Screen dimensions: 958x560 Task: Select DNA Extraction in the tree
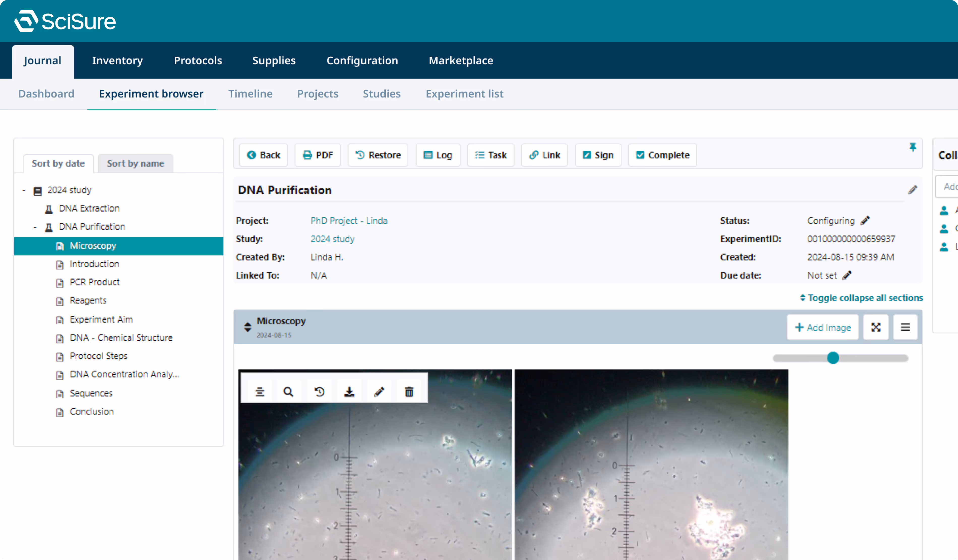tap(89, 208)
